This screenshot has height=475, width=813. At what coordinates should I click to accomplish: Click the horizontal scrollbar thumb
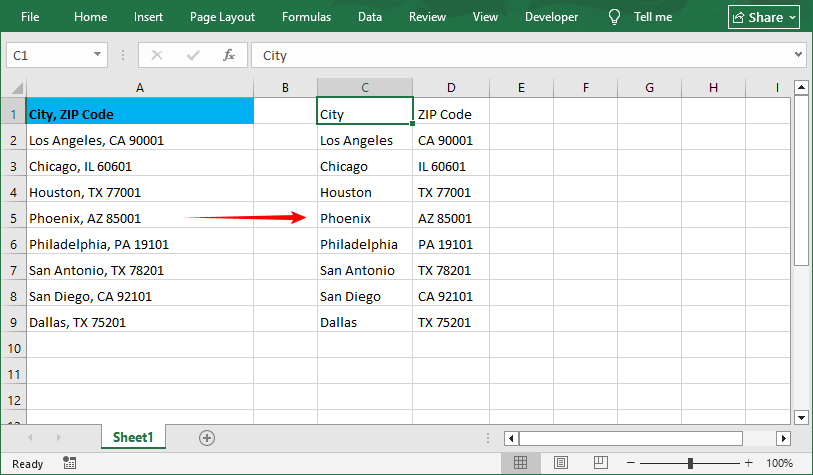[x=631, y=438]
